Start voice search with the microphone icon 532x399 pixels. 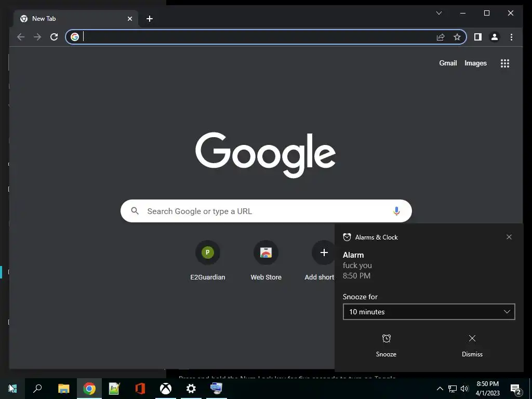396,211
